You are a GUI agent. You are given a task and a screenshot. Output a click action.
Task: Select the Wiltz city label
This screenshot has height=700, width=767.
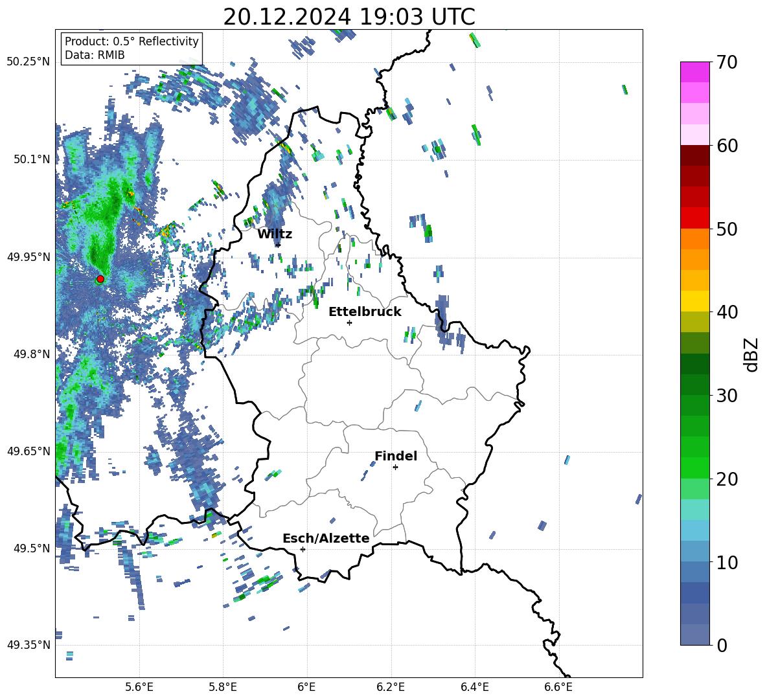(x=275, y=234)
